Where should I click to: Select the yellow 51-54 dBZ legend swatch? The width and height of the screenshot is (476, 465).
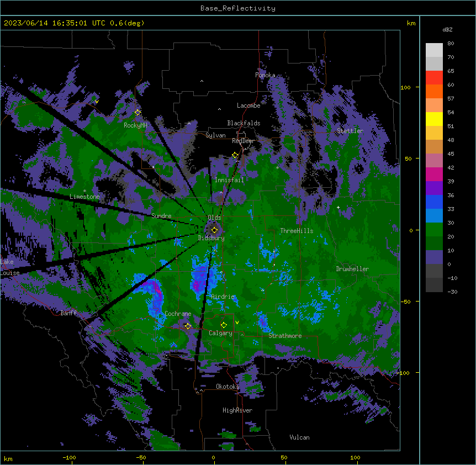point(434,119)
